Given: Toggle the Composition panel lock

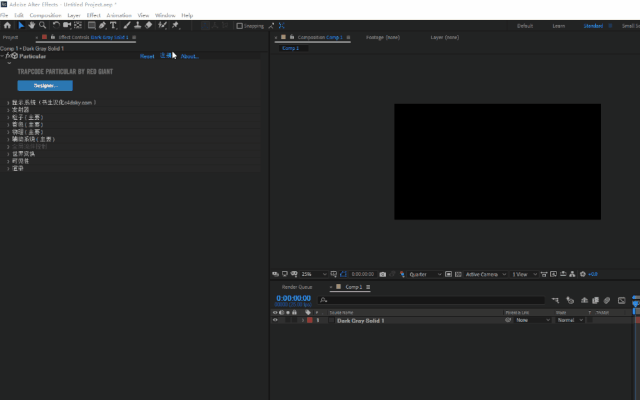Looking at the screenshot, I should (292, 37).
